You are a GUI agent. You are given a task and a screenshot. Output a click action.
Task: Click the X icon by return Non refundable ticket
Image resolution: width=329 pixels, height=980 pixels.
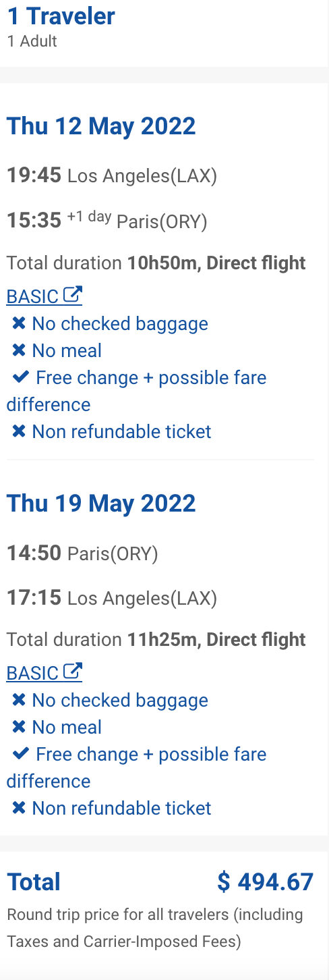tap(19, 808)
